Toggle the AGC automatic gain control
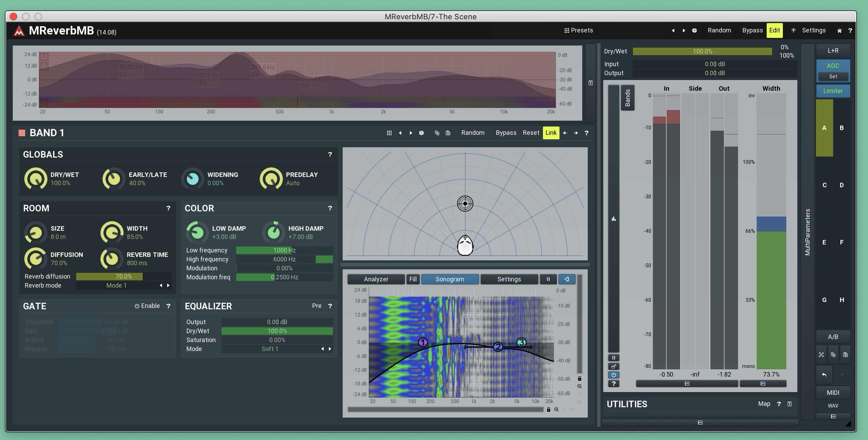This screenshot has height=440, width=868. [x=832, y=66]
